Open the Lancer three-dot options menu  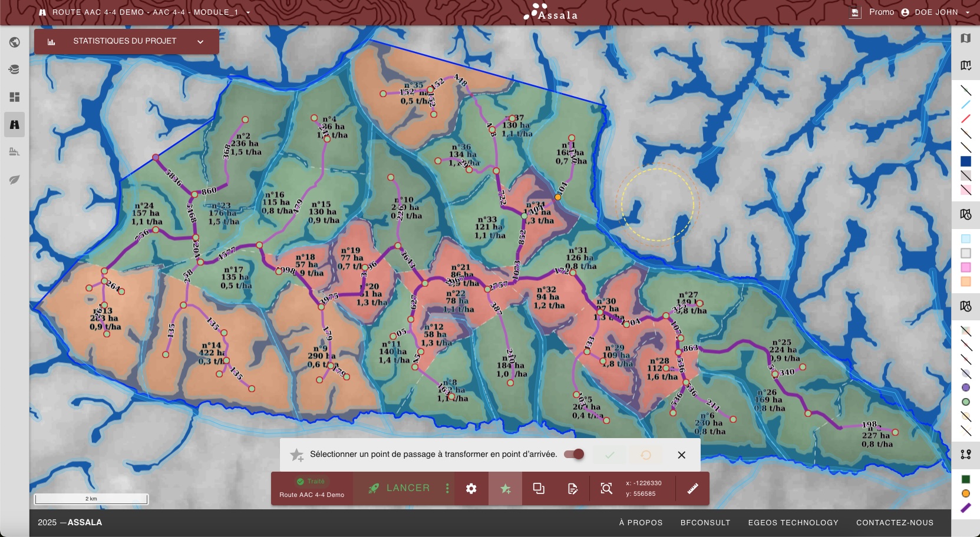pyautogui.click(x=447, y=488)
